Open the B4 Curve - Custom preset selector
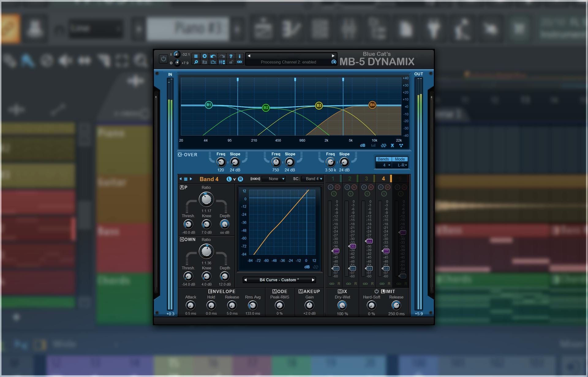This screenshot has height=377, width=588. [279, 280]
